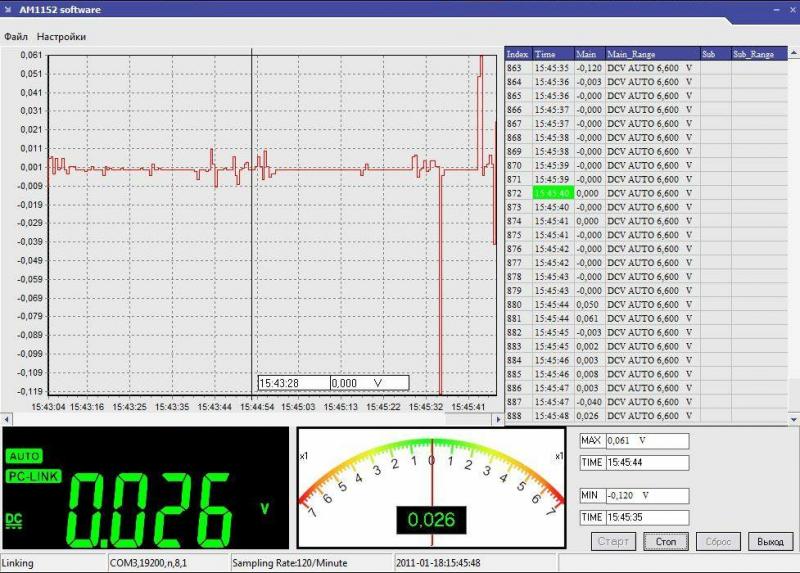Click the MIN TIME field 15:45:35

pos(647,517)
